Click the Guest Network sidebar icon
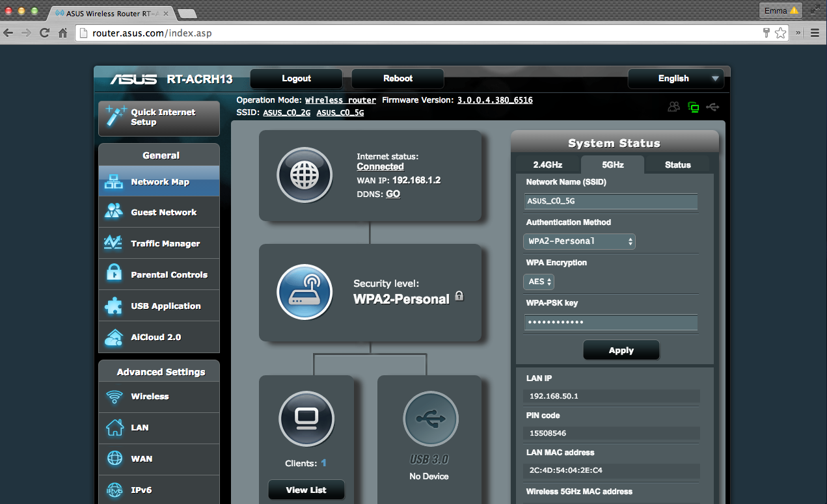This screenshot has height=504, width=827. [x=114, y=212]
